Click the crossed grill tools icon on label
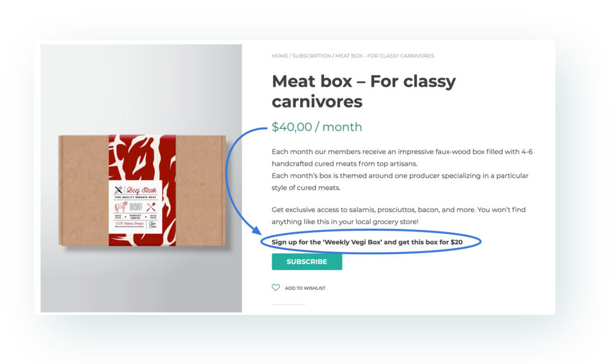 (151, 206)
